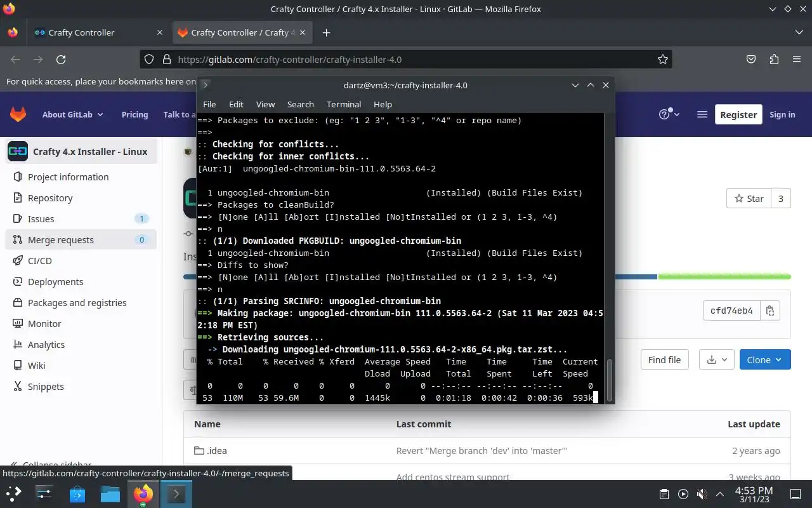Open Deployments in sidebar
This screenshot has height=508, width=812.
(81, 281)
